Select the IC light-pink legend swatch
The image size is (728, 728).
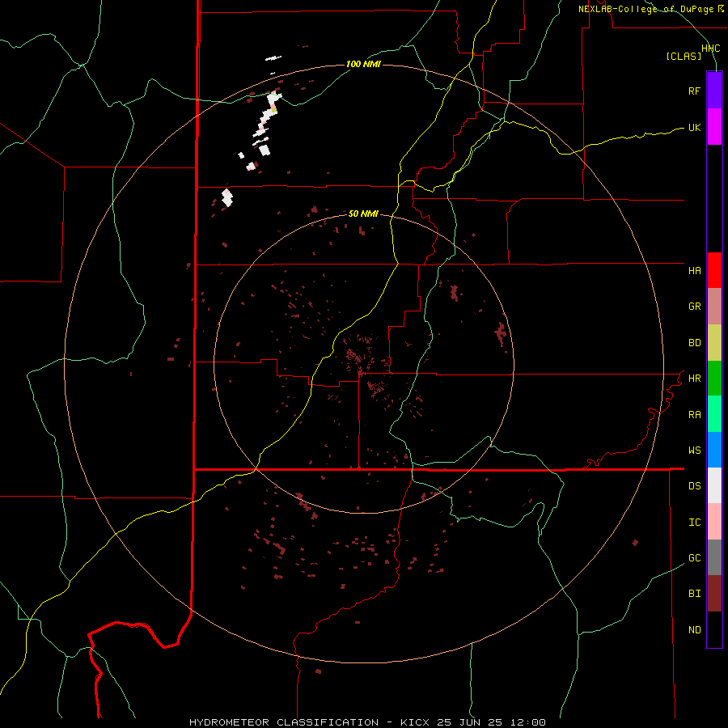pos(714,522)
